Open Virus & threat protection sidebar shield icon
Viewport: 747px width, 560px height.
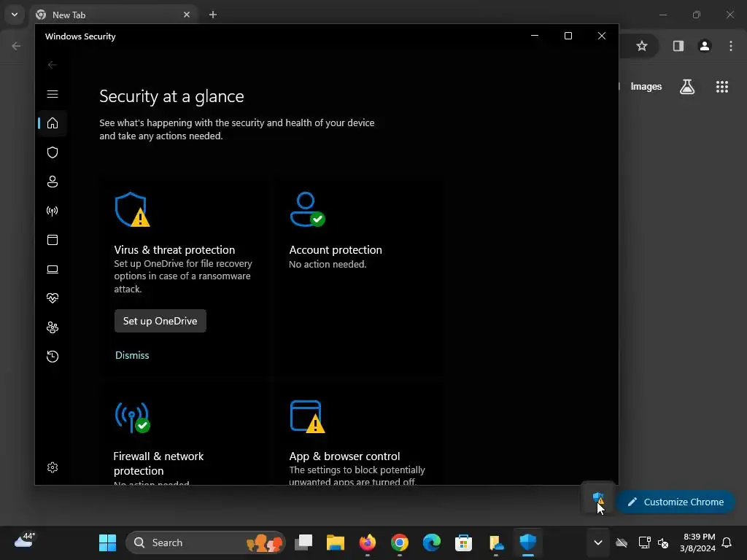(53, 152)
